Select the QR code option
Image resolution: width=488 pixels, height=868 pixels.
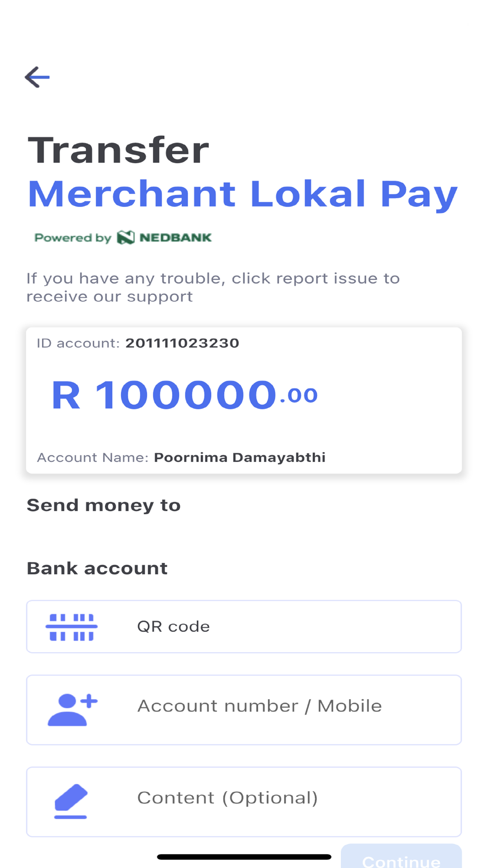(244, 626)
